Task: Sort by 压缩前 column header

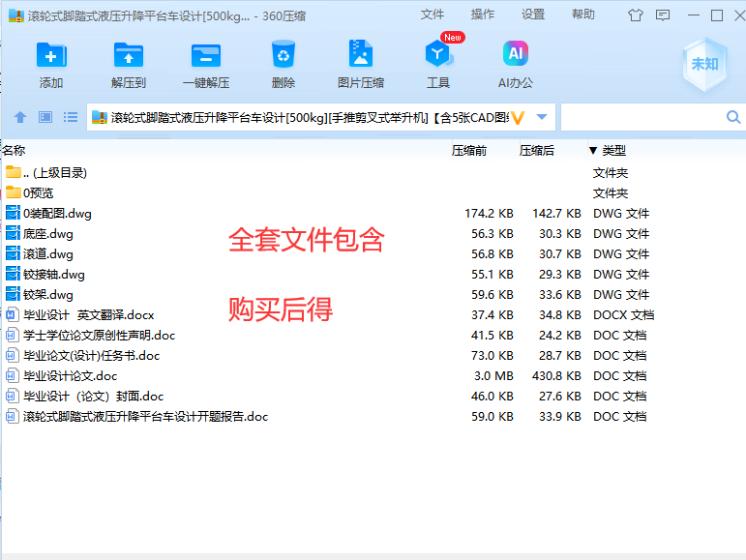Action: coord(469,151)
